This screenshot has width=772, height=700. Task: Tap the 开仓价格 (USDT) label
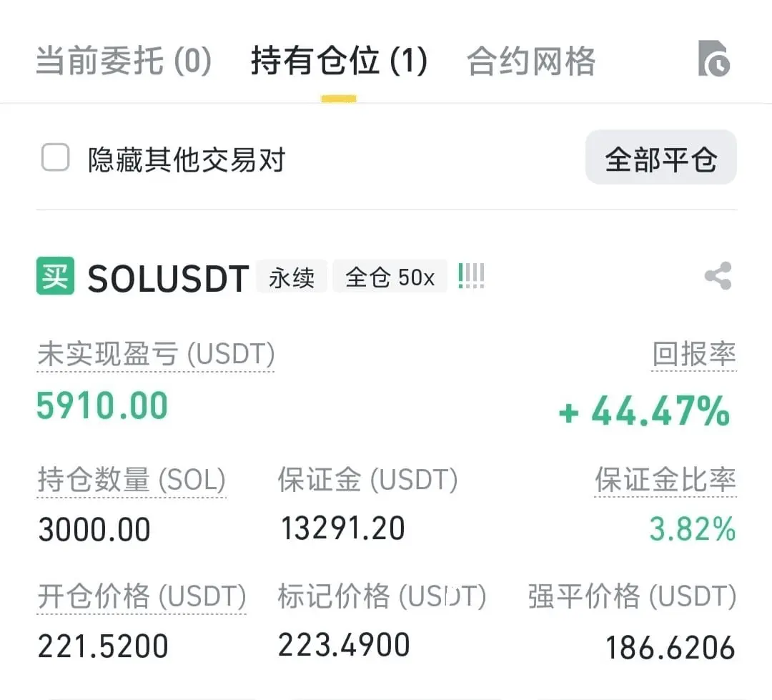point(142,596)
